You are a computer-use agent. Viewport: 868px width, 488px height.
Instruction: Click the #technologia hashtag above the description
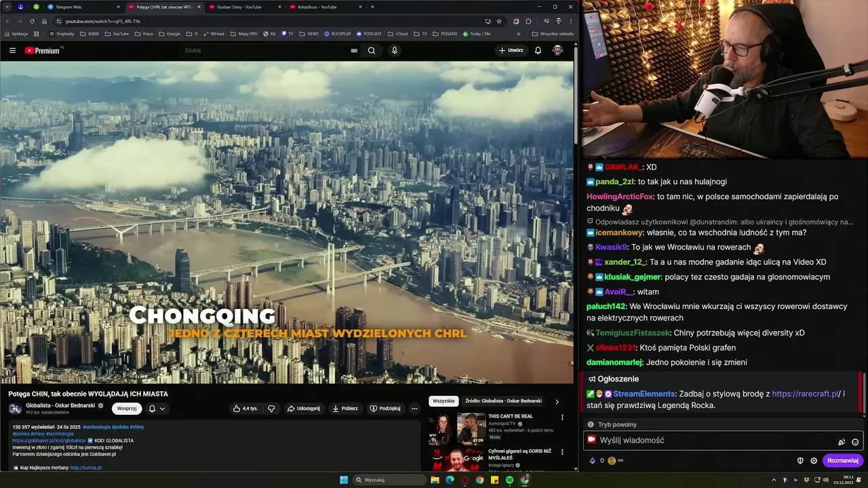[x=96, y=427]
